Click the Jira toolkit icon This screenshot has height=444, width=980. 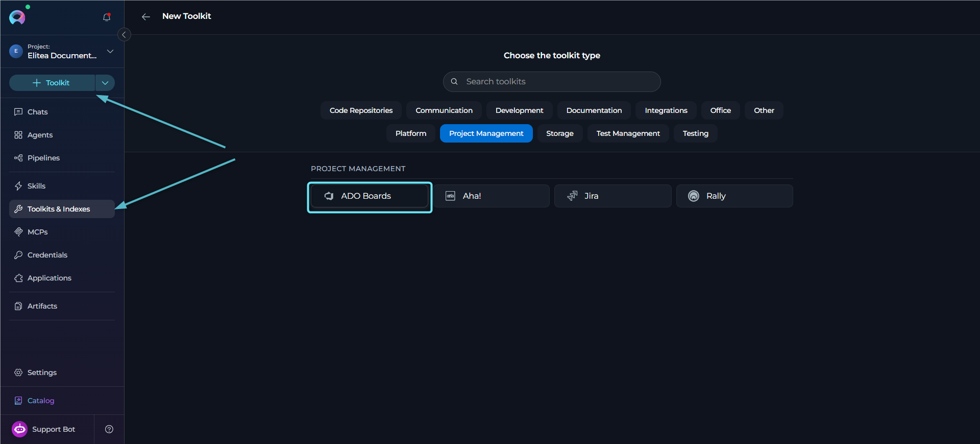[x=573, y=196]
